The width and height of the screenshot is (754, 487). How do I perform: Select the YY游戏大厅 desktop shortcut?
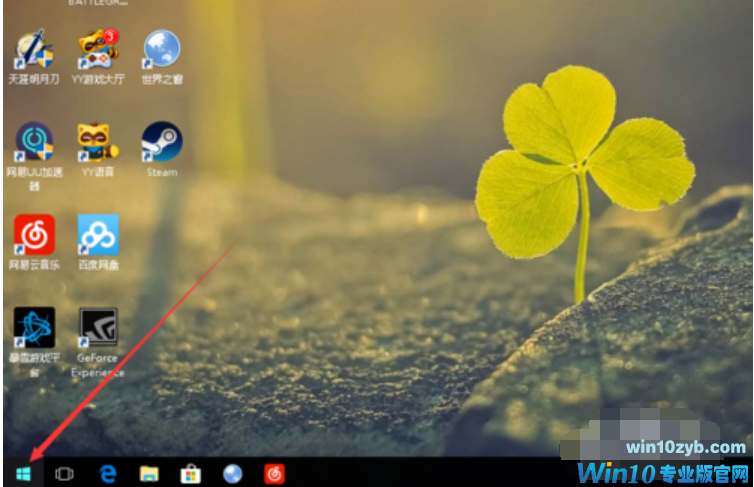[x=98, y=51]
